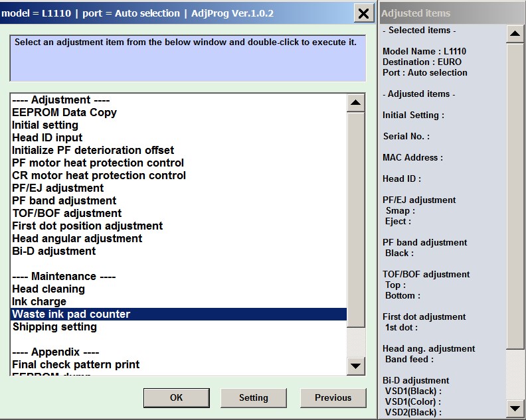Choose Shipping setting entry

54,326
